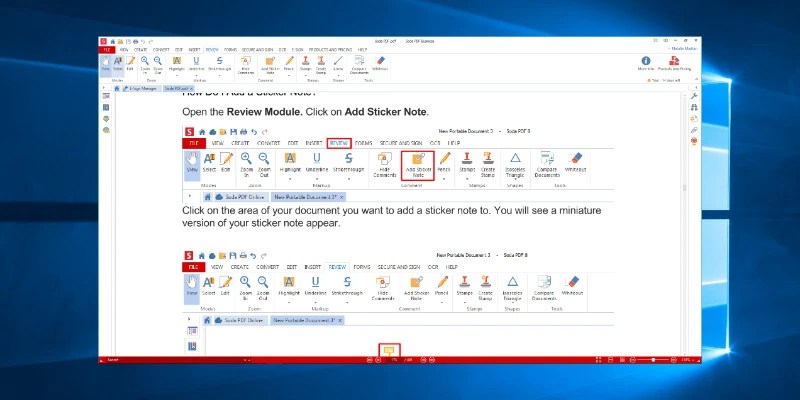Click the Home icon in quick access toolbar
The image size is (800, 400).
pos(112,41)
